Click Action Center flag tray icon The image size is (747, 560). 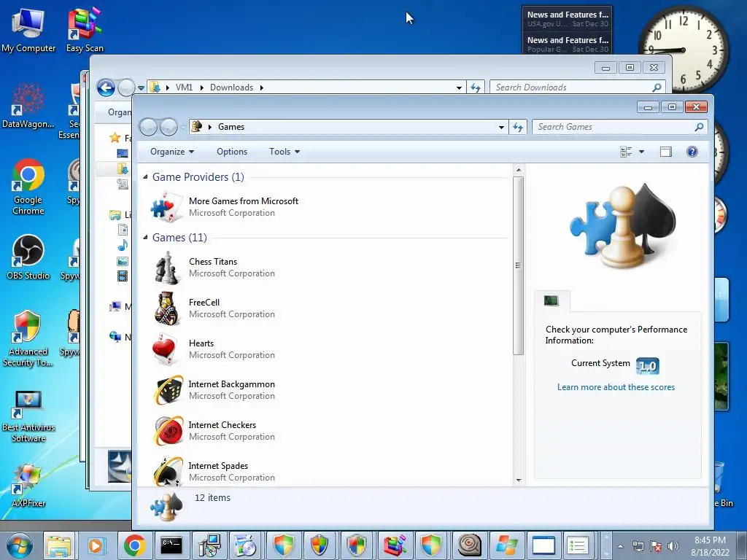pos(656,546)
